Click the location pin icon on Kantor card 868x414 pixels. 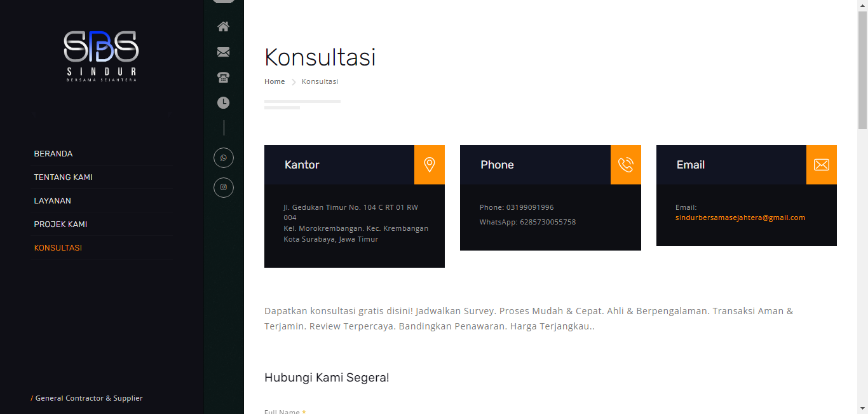pyautogui.click(x=430, y=165)
